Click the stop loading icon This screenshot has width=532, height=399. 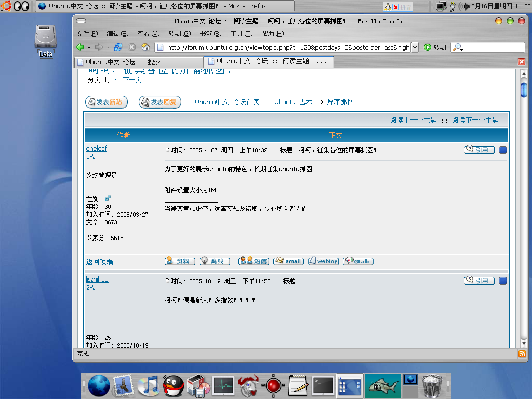click(131, 47)
